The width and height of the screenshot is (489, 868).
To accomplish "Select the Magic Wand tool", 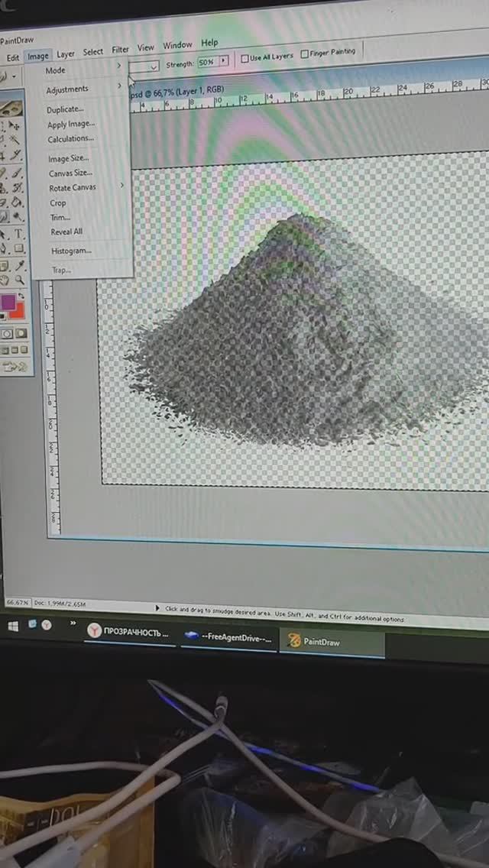I will point(14,139).
